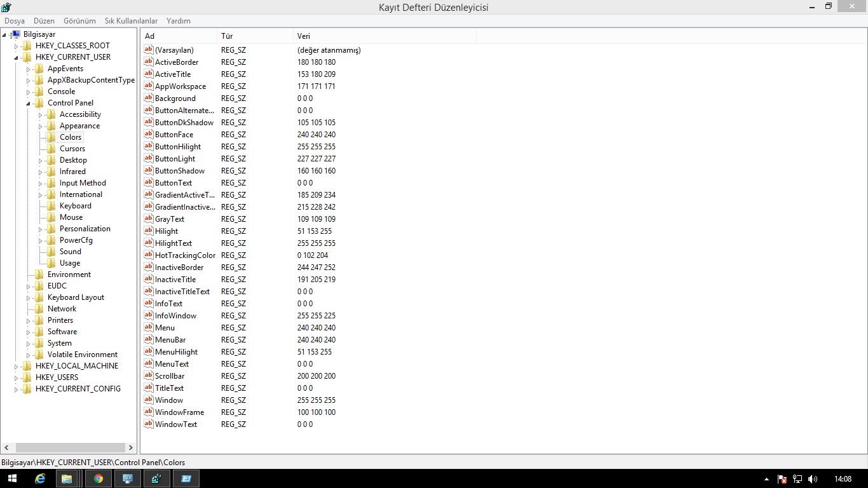Click the icon of the ButtonFace value
The width and height of the screenshot is (868, 488).
[x=149, y=135]
